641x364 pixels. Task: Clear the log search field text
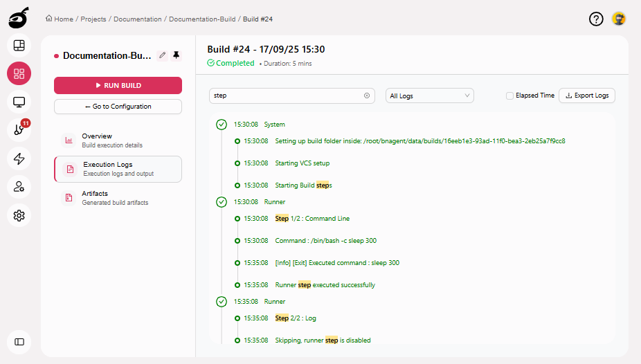367,95
